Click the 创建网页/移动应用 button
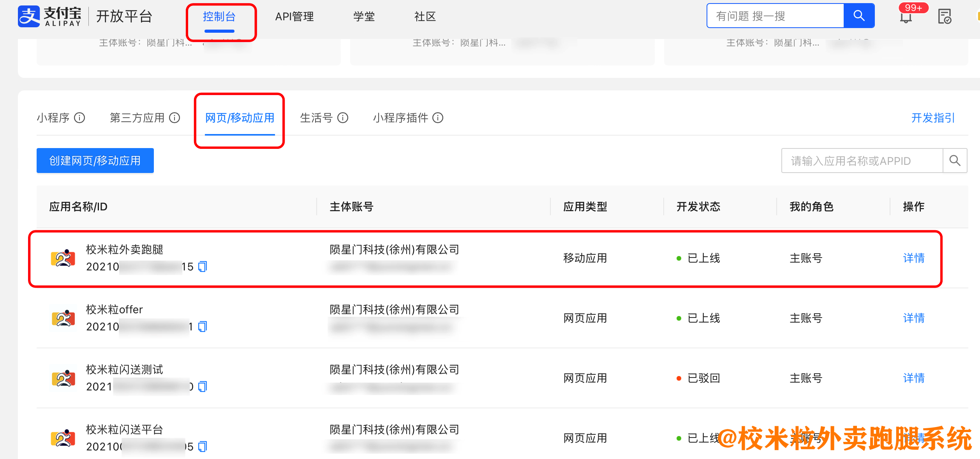The width and height of the screenshot is (980, 459). click(95, 161)
